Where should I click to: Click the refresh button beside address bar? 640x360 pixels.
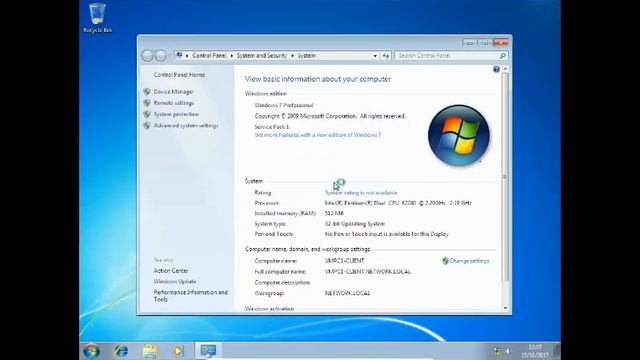point(386,56)
